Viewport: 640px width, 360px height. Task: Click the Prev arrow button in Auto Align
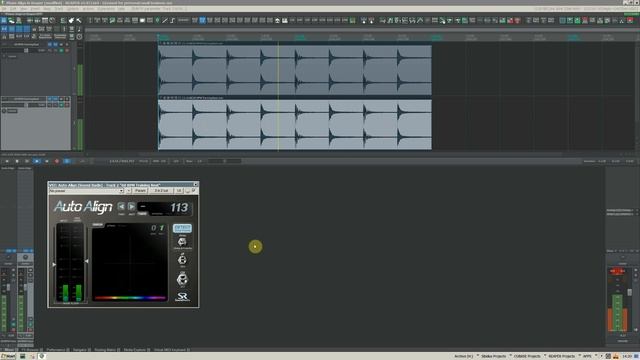pos(121,207)
